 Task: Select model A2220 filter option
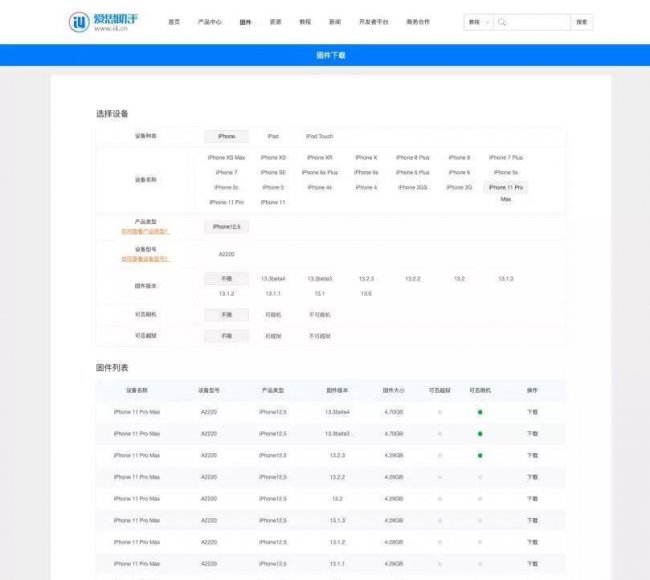click(226, 254)
